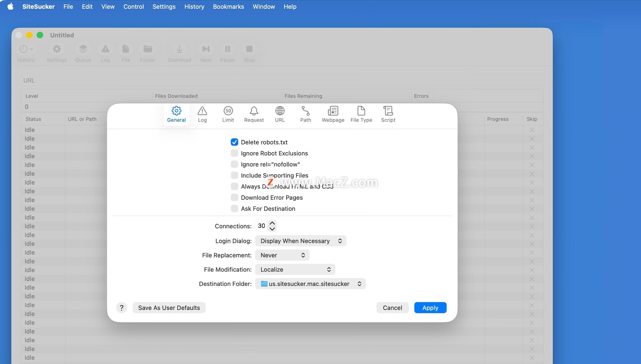Open the Login Dialog dropdown

point(300,241)
